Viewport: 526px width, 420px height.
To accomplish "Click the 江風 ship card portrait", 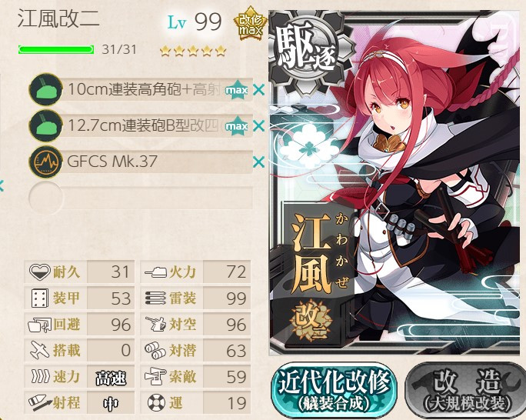I will coord(397,183).
